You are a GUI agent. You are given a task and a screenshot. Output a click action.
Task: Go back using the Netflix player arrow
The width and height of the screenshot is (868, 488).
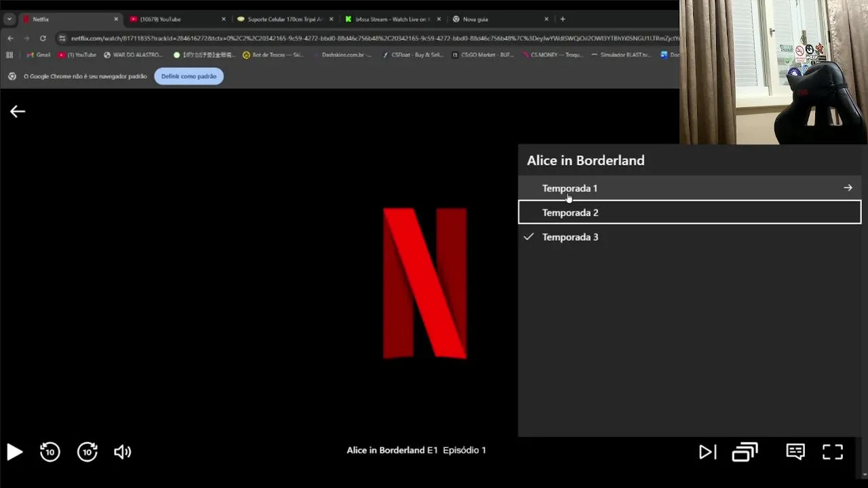click(18, 112)
